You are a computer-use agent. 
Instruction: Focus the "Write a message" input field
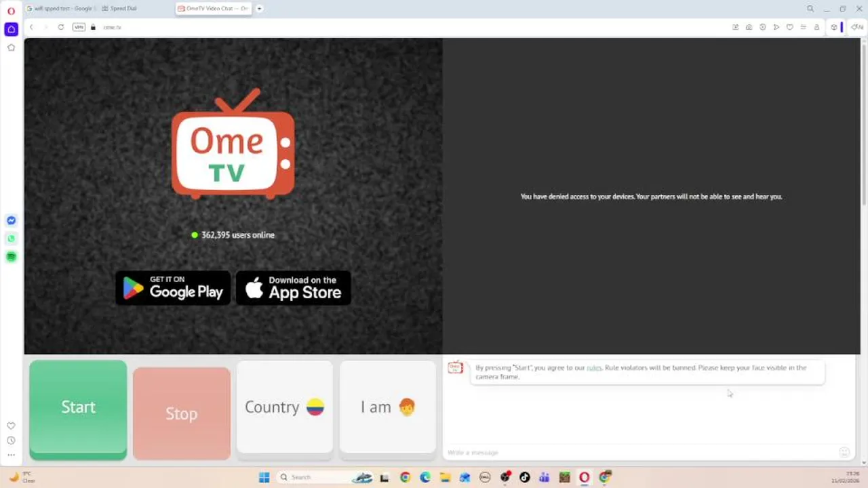(641, 452)
